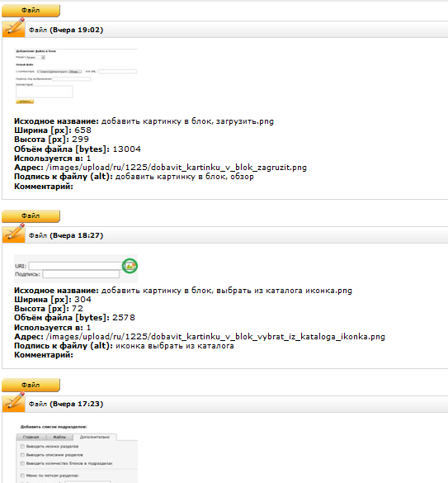This screenshot has height=483, width=448.
Task: Toggle Выводить количество блоков в подразделах checkbox
Action: point(22,463)
